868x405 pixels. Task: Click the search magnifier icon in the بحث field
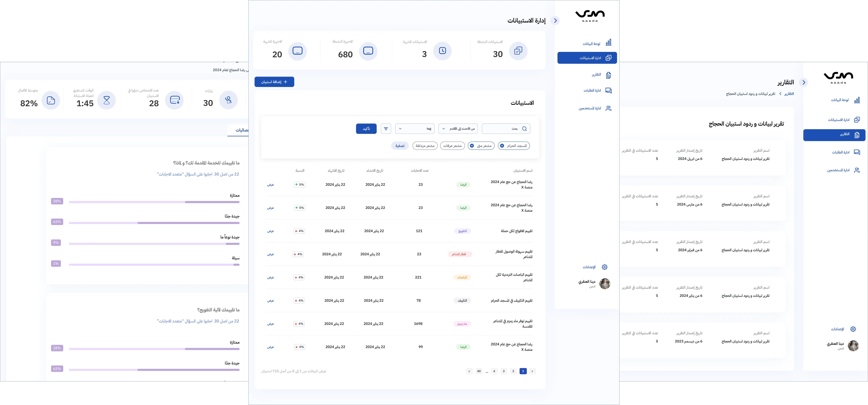click(524, 129)
